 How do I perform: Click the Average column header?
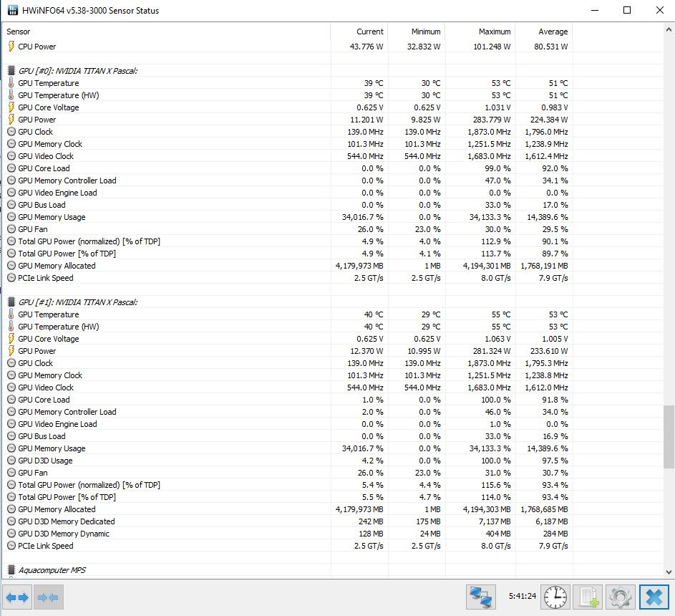click(553, 32)
